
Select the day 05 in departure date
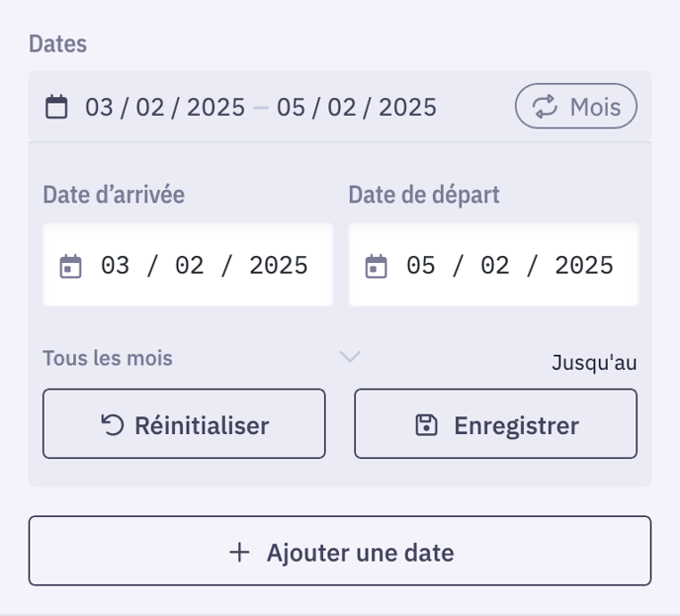421,266
